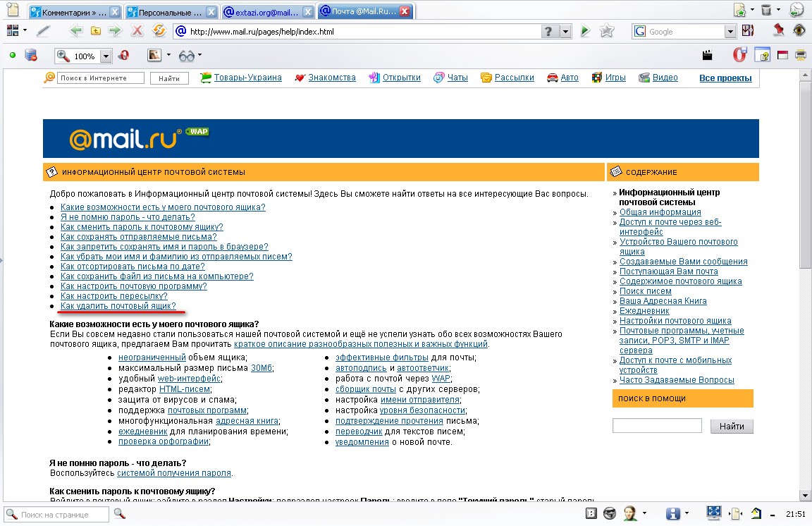Expand the arrow next to the panels grid icon
The width and height of the screenshot is (812, 526).
coord(25,30)
